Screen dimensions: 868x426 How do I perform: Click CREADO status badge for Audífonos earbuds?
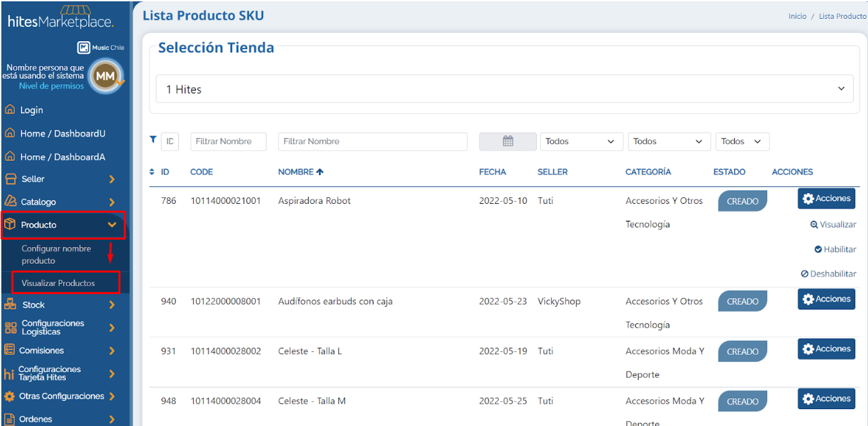(742, 301)
